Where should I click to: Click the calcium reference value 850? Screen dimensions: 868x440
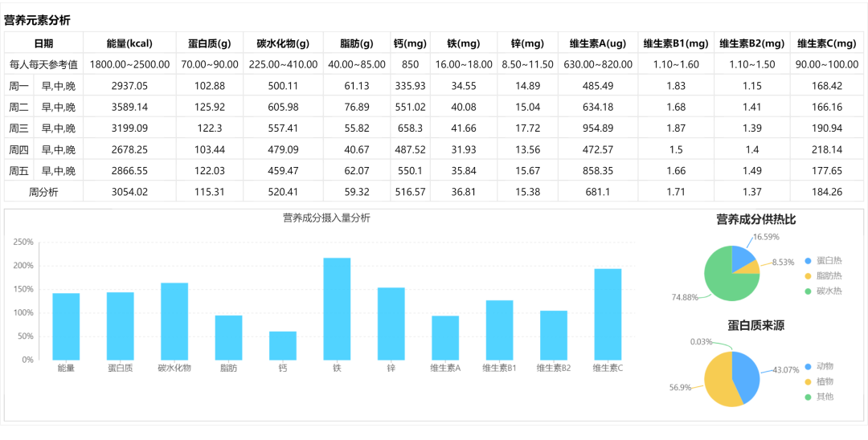click(410, 64)
